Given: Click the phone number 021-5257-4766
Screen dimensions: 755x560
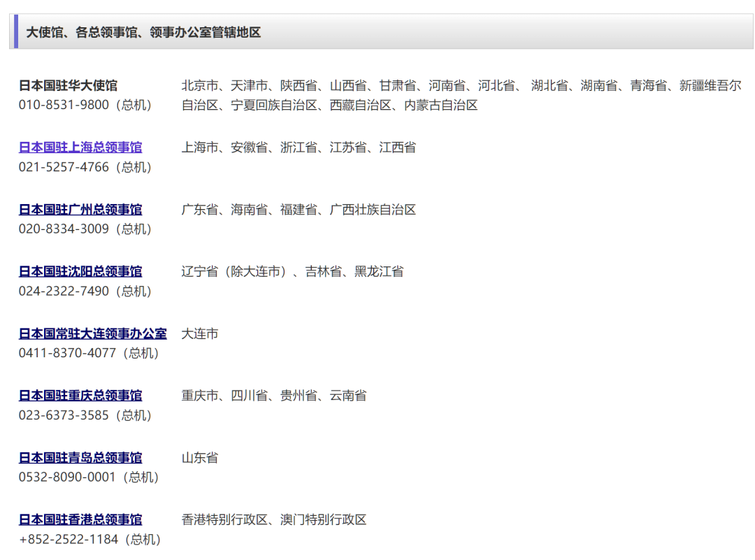Looking at the screenshot, I should [64, 167].
